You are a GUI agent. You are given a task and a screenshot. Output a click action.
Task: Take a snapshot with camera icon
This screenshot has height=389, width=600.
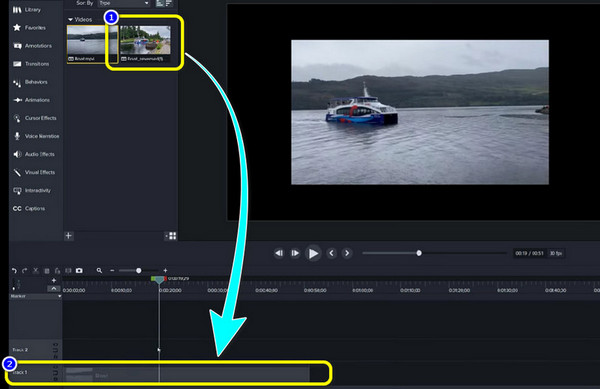click(79, 271)
